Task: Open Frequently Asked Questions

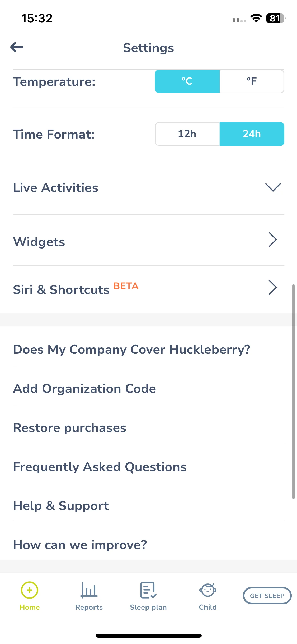Action: [148, 467]
